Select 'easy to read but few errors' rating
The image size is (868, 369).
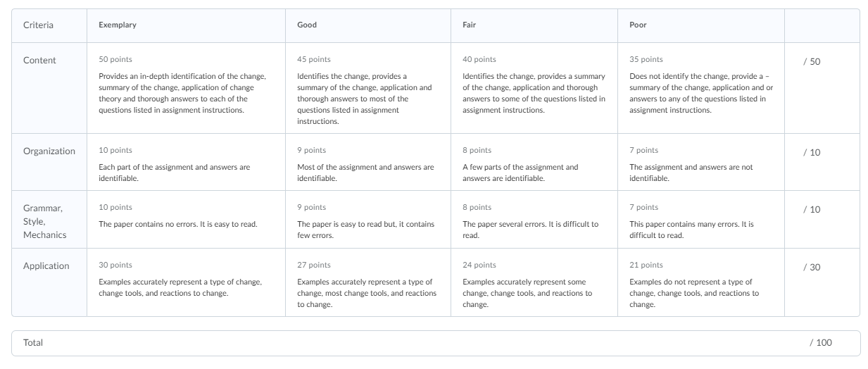click(368, 220)
